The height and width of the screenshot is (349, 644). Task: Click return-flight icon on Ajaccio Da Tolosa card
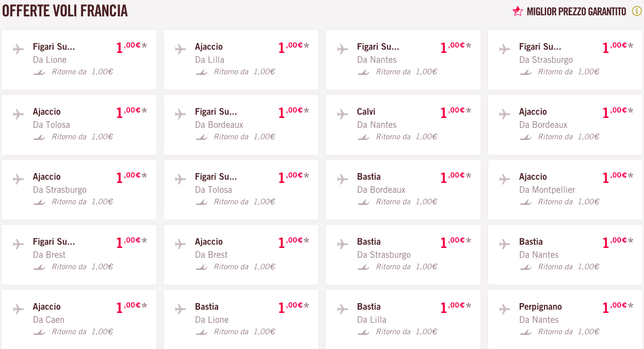pyautogui.click(x=39, y=137)
